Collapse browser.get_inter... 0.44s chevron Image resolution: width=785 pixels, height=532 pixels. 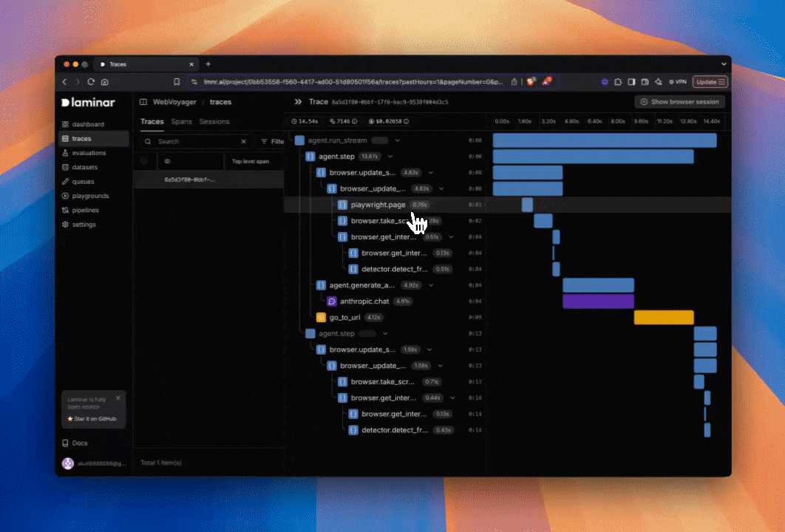tap(452, 398)
